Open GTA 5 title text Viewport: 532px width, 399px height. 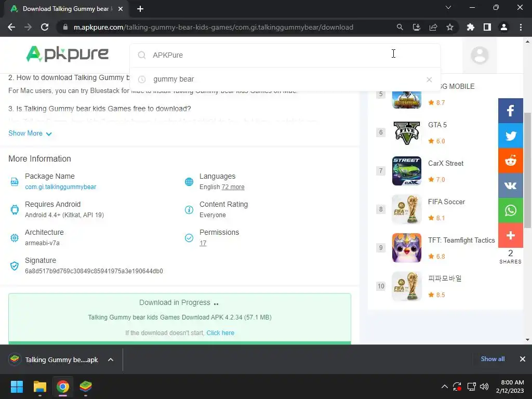tap(437, 125)
